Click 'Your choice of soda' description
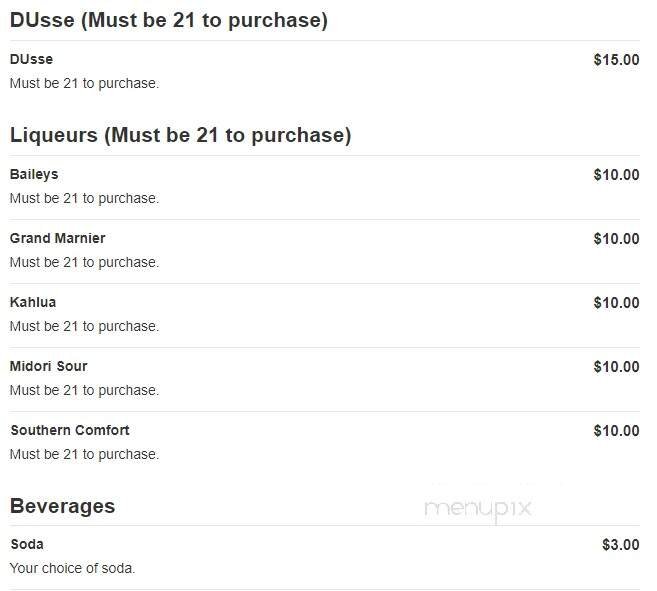This screenshot has height=591, width=657. (x=72, y=568)
